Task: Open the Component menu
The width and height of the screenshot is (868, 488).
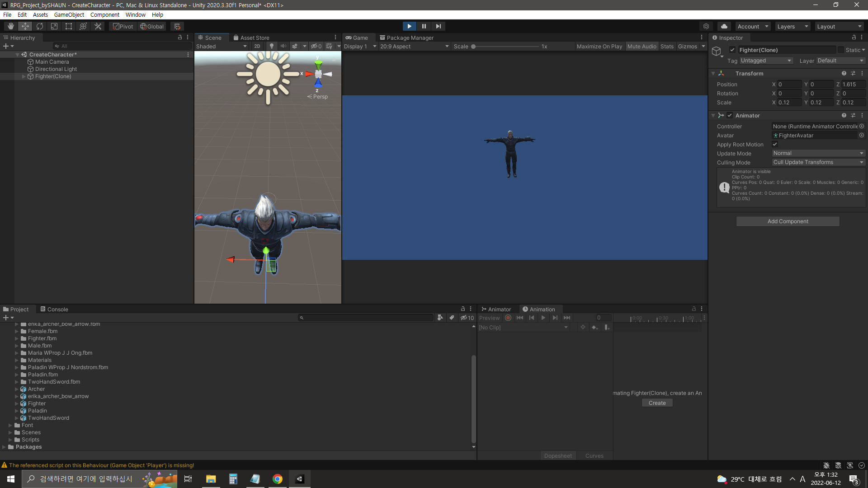Action: point(105,14)
